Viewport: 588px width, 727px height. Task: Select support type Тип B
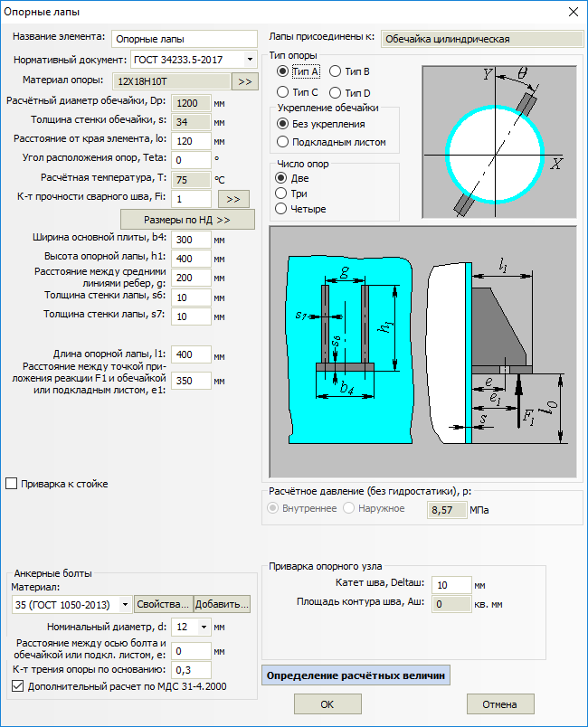336,71
